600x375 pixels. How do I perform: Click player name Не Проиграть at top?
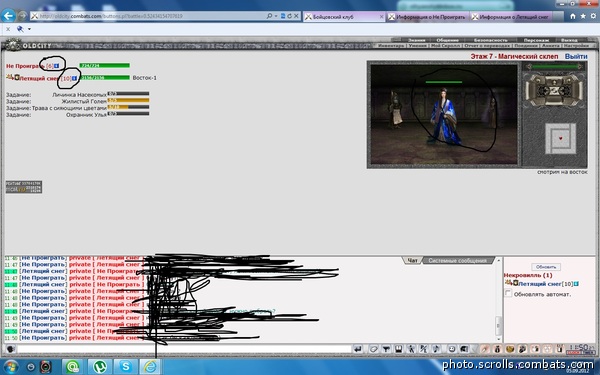point(25,66)
